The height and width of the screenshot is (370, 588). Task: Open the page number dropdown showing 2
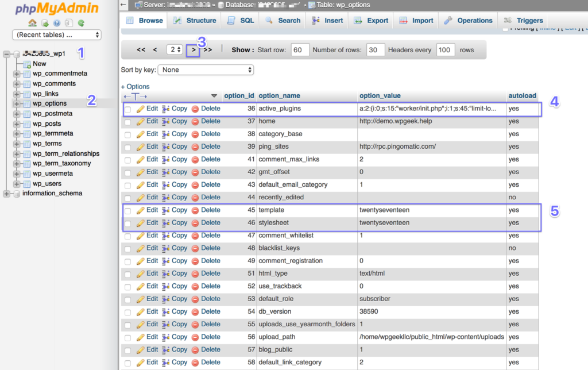click(175, 49)
